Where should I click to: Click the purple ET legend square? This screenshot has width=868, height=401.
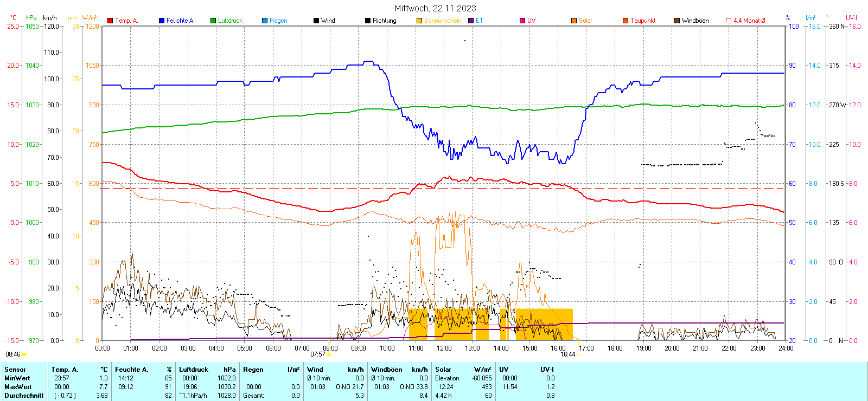(471, 21)
